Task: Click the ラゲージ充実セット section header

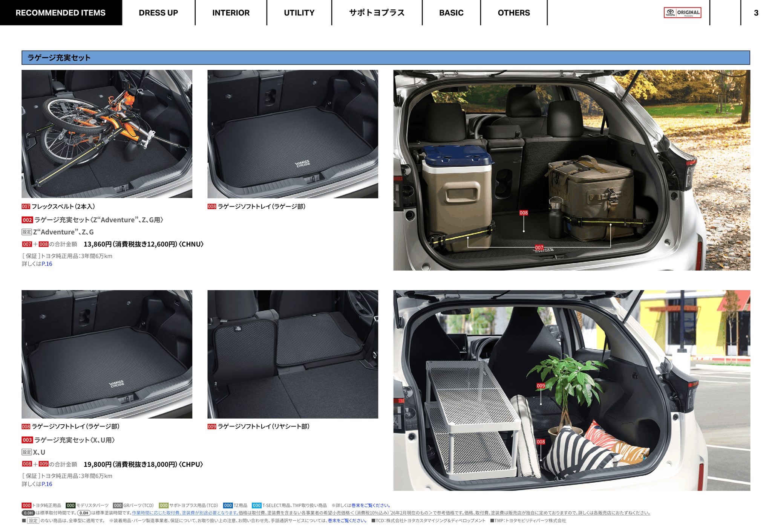Action: tap(386, 58)
